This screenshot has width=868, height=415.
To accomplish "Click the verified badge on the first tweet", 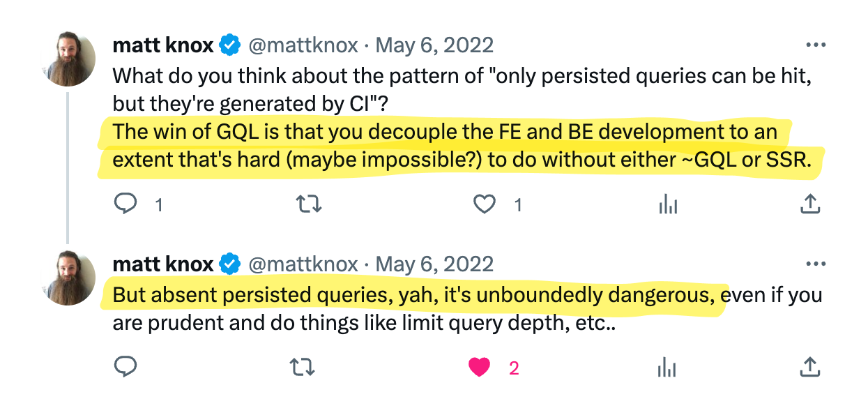I will [230, 46].
